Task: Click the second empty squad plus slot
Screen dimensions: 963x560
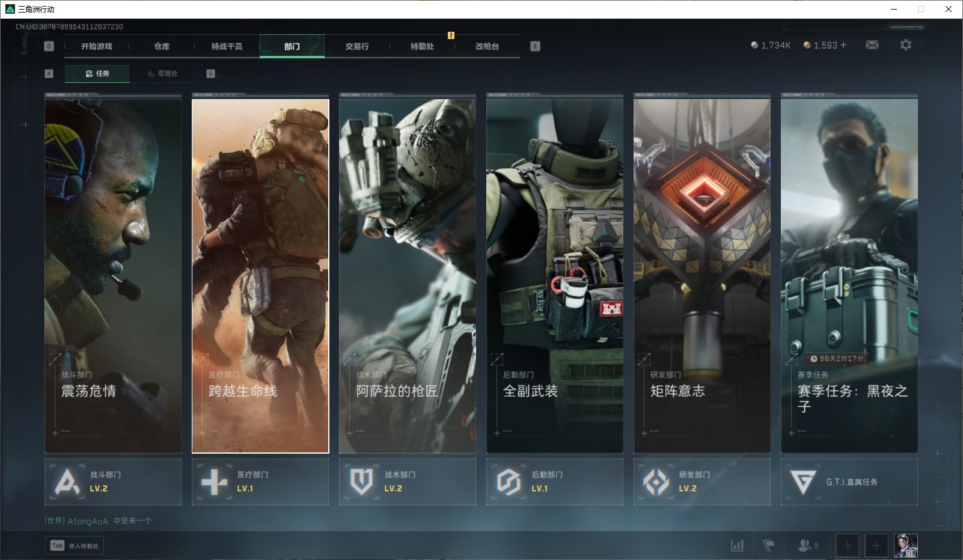Action: pos(876,546)
